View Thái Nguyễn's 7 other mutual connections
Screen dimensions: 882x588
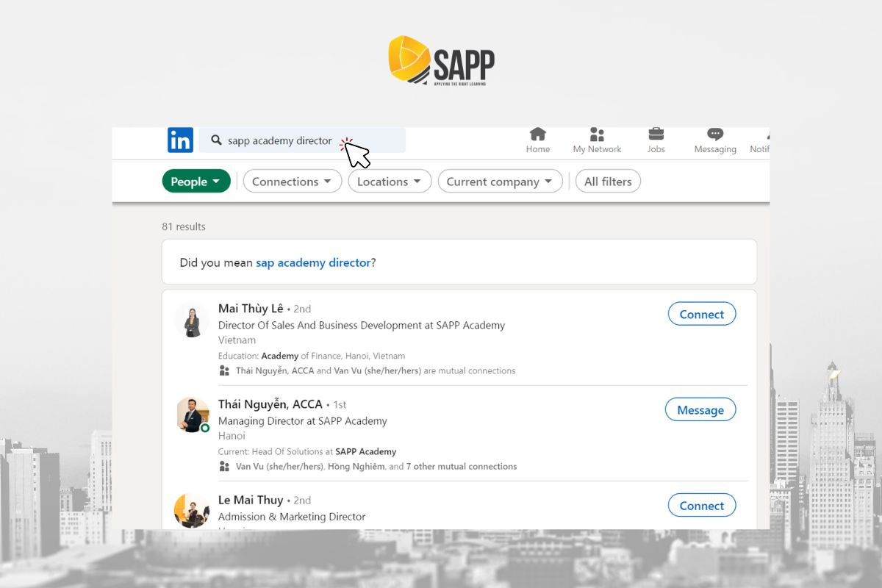tap(462, 466)
